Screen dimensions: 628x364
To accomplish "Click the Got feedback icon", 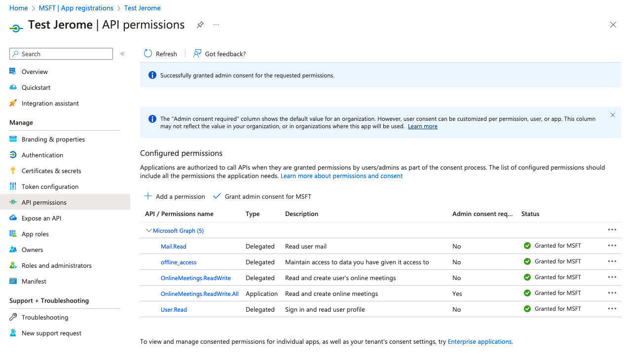I will click(x=197, y=54).
